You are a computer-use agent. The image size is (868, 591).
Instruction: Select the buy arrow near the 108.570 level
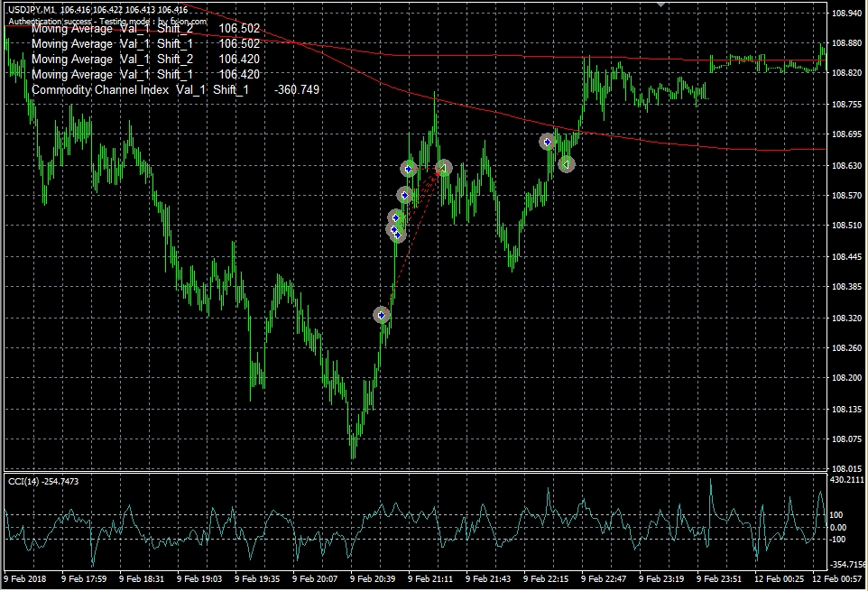[404, 195]
